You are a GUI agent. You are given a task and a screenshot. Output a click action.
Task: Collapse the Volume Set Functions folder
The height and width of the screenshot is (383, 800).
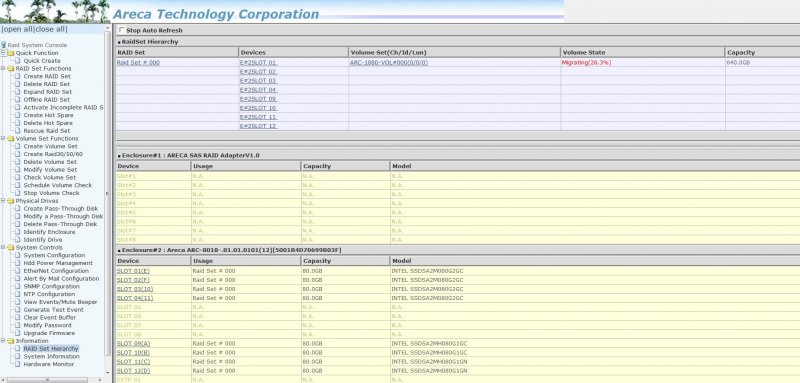pyautogui.click(x=3, y=138)
